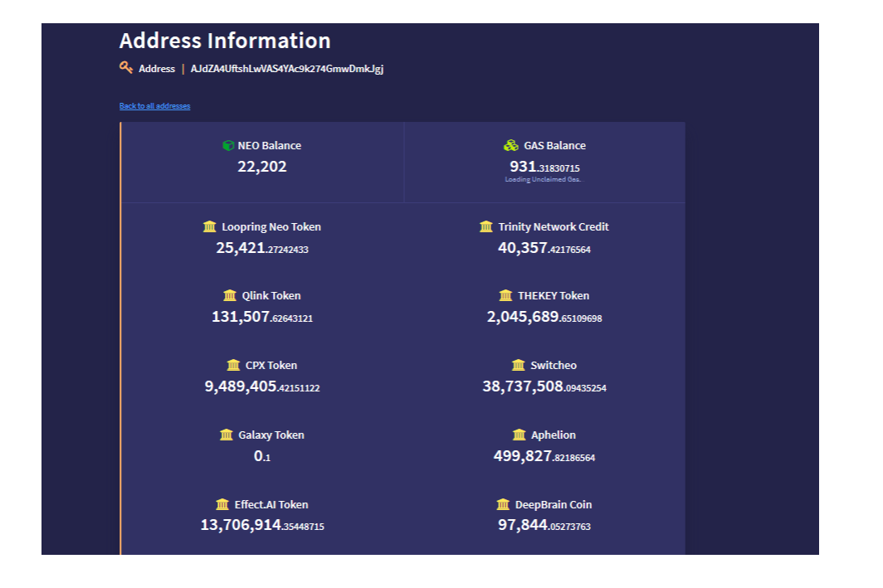Click the Galaxy Token bank icon

pyautogui.click(x=227, y=435)
